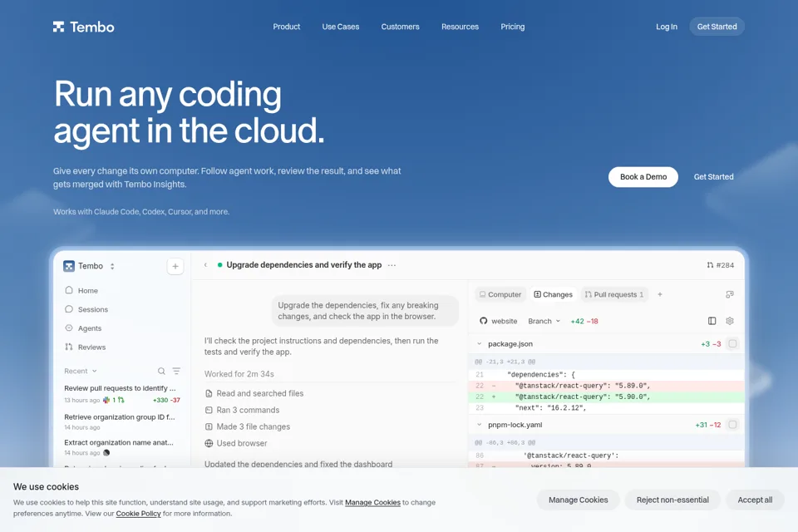The image size is (798, 532).
Task: Collapse the pnpm-lock.yaml diff section
Action: point(479,425)
